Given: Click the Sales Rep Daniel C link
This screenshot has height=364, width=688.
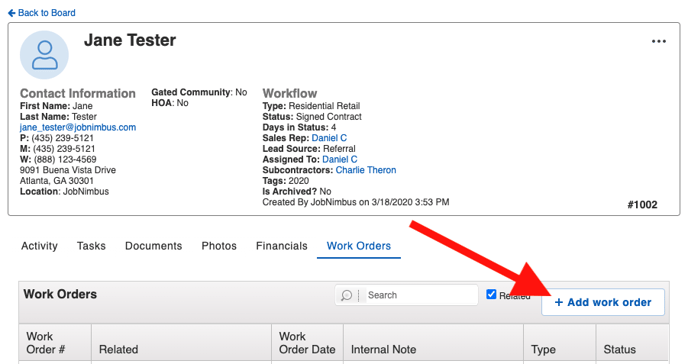Looking at the screenshot, I should pos(329,138).
